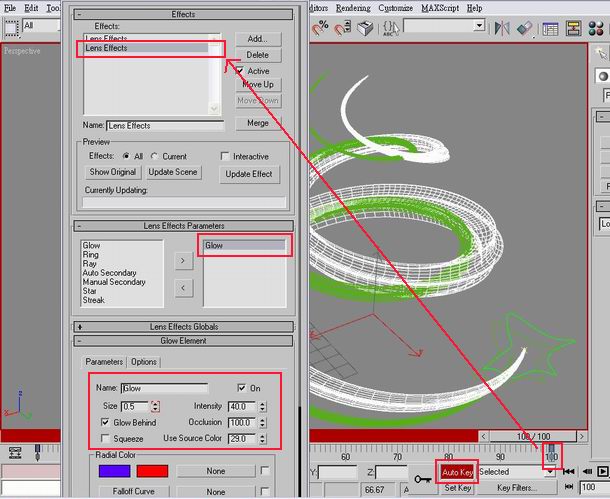Viewport: 610px width, 499px height.
Task: Click the Update Effect button
Action: point(249,174)
